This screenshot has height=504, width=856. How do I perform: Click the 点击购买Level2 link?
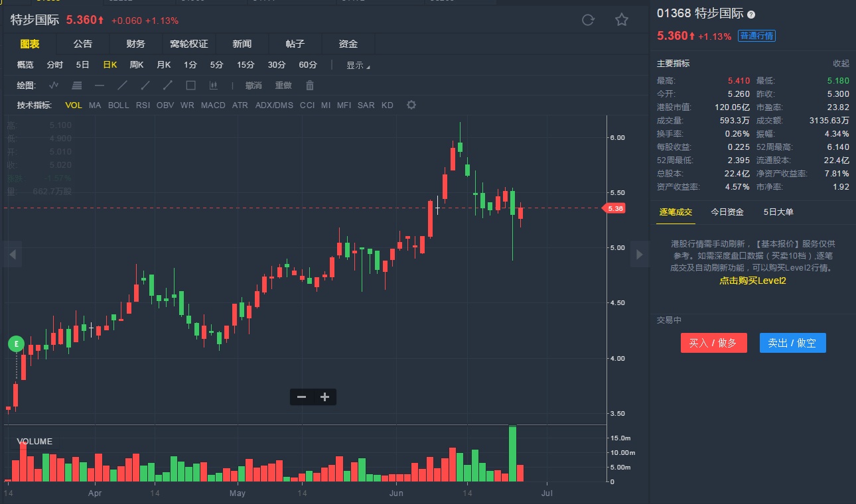click(x=752, y=281)
